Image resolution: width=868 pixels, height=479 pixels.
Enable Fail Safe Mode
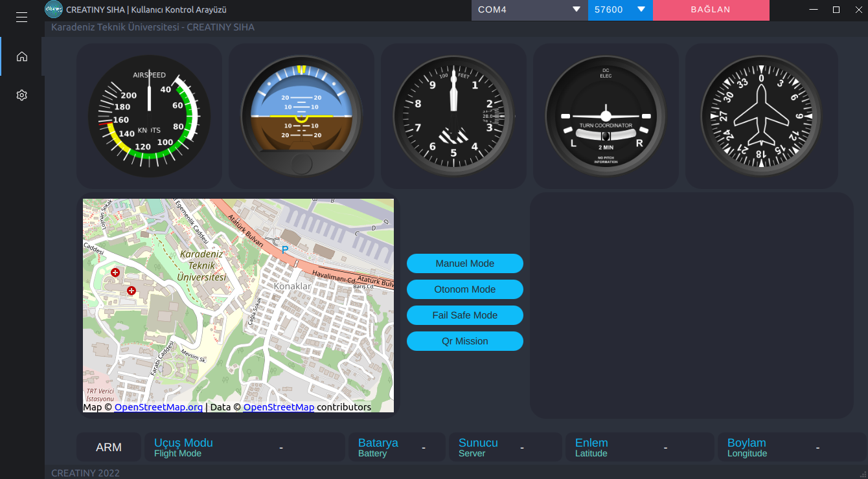pyautogui.click(x=464, y=315)
